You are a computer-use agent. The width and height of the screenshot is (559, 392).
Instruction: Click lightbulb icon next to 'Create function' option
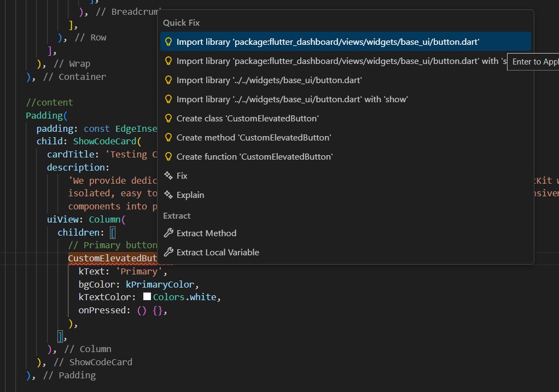click(x=168, y=157)
